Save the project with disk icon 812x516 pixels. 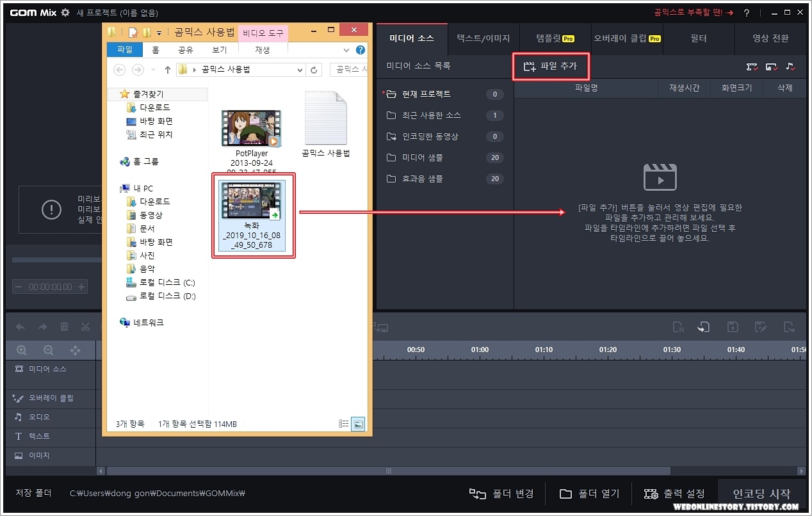[733, 327]
